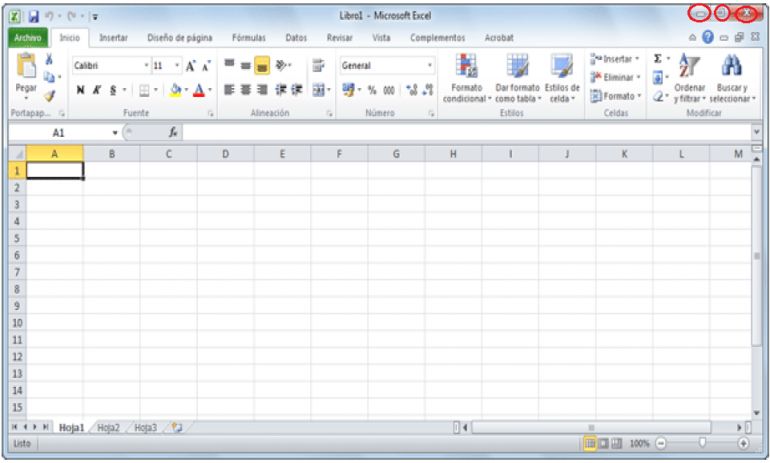Click in the formula bar input
Image resolution: width=770 pixels, height=463 pixels.
467,133
